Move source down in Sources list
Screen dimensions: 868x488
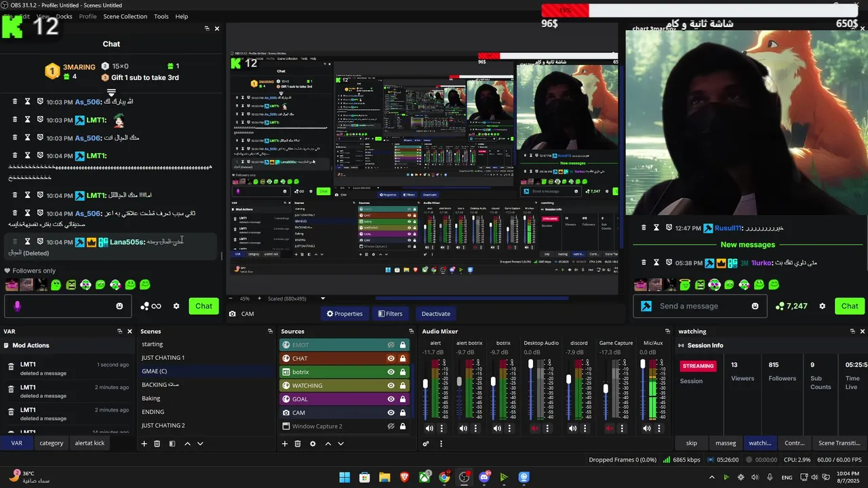341,444
